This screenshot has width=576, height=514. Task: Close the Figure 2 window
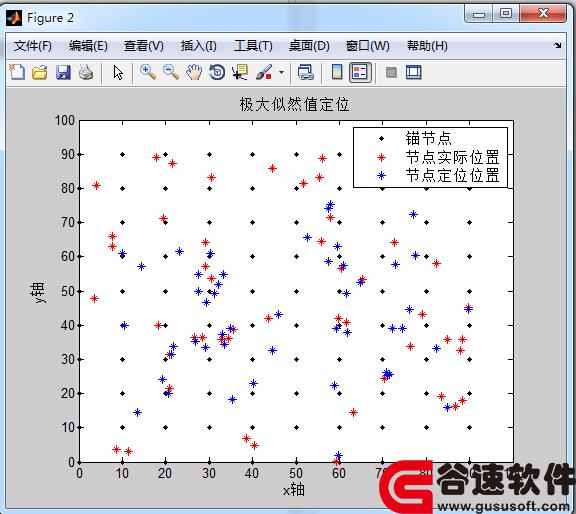[x=543, y=14]
